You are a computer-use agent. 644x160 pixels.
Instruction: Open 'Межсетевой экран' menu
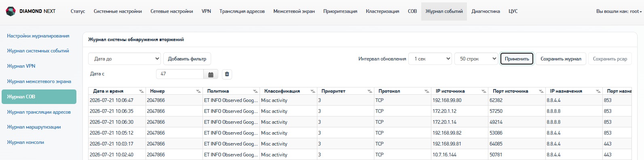[294, 11]
